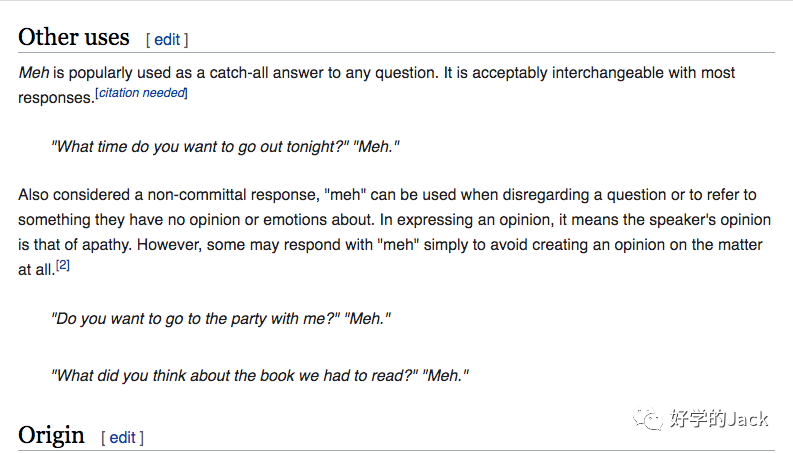Click the edit link beside Other uses
Image resolution: width=793 pixels, height=453 pixels.
coord(167,40)
